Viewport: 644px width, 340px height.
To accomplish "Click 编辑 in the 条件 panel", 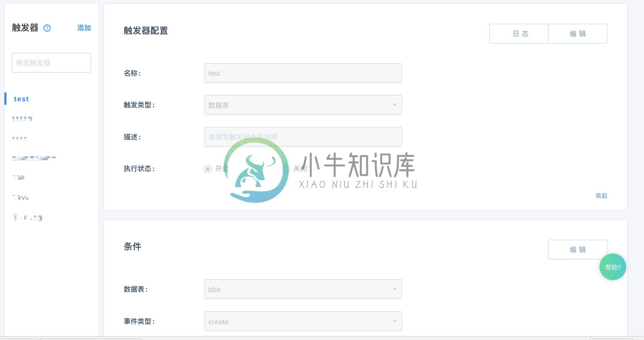I will click(578, 249).
